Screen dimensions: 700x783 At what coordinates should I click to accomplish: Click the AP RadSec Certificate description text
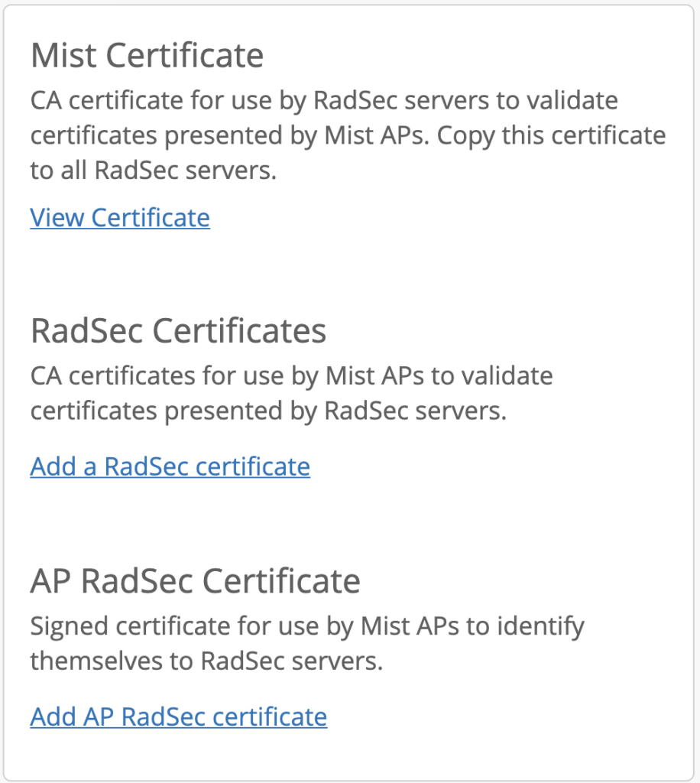(306, 643)
